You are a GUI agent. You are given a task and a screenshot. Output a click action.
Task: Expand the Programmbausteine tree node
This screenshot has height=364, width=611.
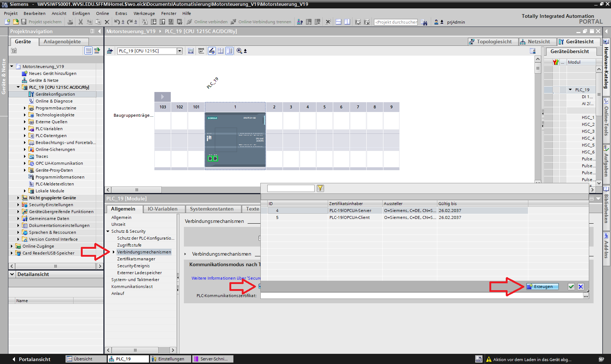[x=25, y=108]
